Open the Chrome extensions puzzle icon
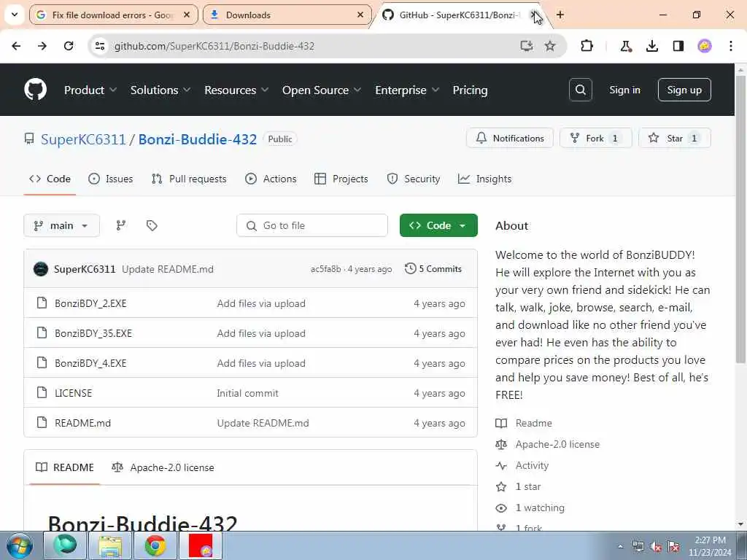Screen dimensions: 747x560 [x=587, y=46]
